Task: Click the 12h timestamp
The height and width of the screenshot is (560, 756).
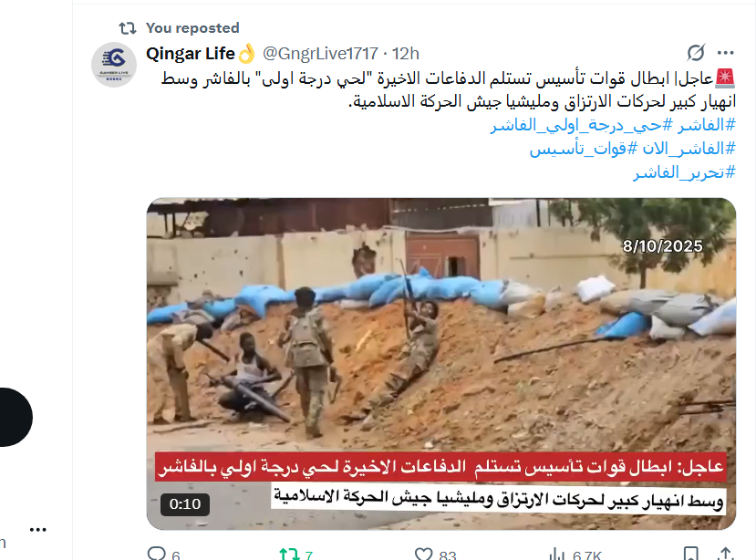Action: point(406,53)
